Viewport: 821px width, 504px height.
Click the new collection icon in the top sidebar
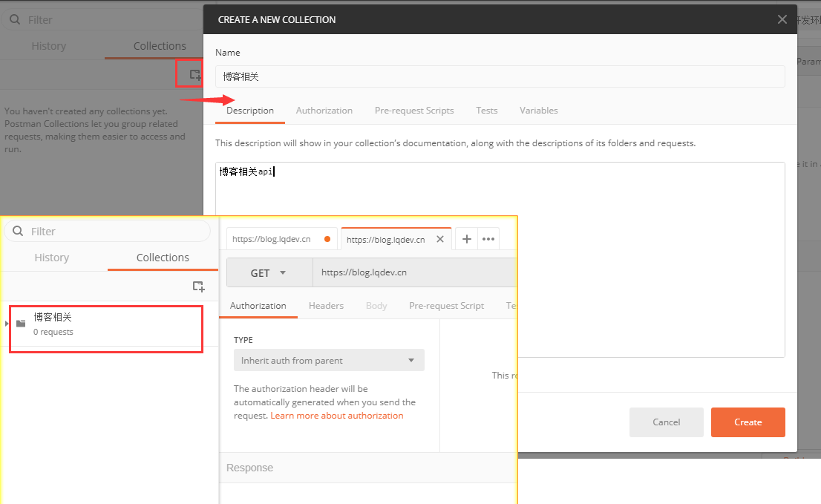[x=194, y=75]
